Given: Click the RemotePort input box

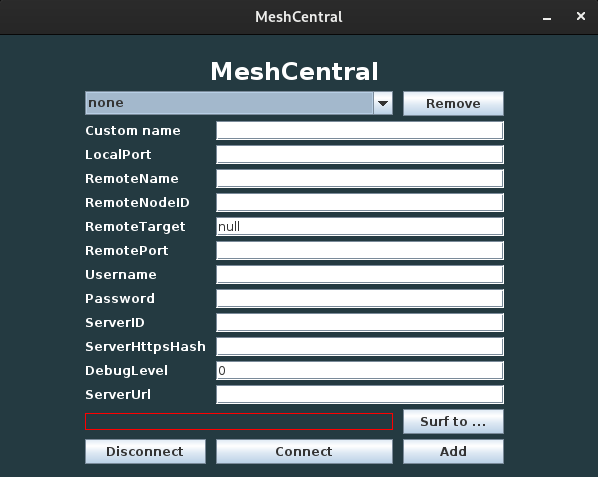Looking at the screenshot, I should [360, 251].
